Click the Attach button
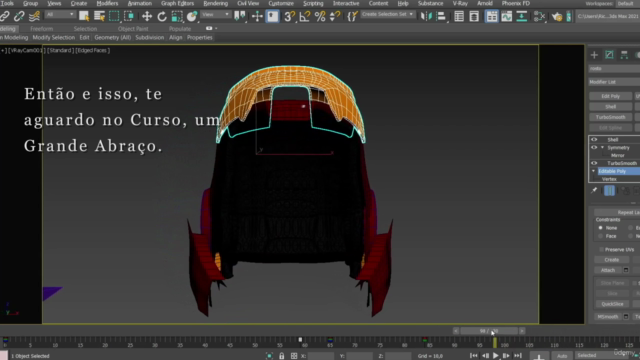640x360 pixels. click(608, 270)
